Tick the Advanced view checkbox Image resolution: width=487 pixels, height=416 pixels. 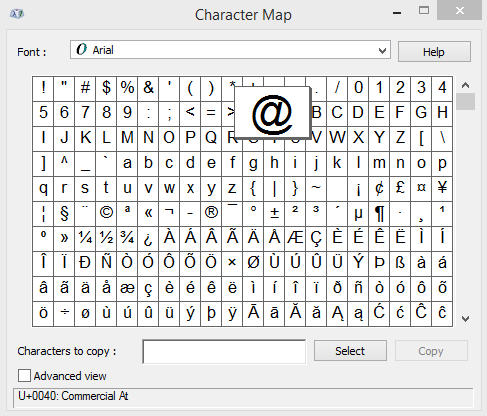[x=24, y=376]
